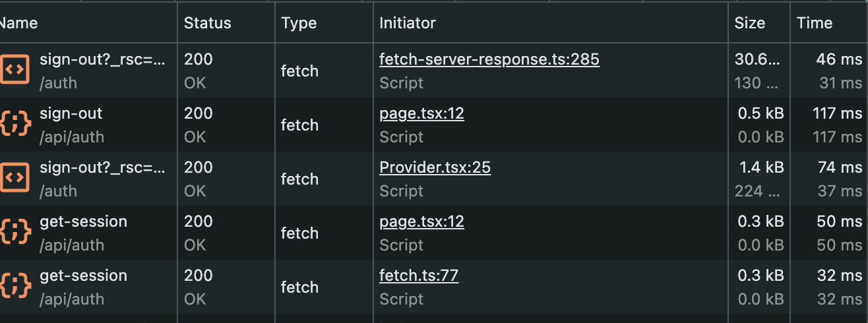This screenshot has height=323, width=868.
Task: Sort requests by the Time column header
Action: coord(814,23)
